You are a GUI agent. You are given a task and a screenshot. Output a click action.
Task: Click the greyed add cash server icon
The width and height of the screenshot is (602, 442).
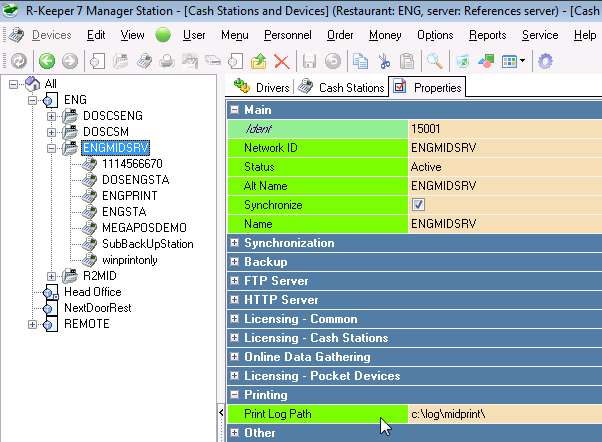click(121, 61)
